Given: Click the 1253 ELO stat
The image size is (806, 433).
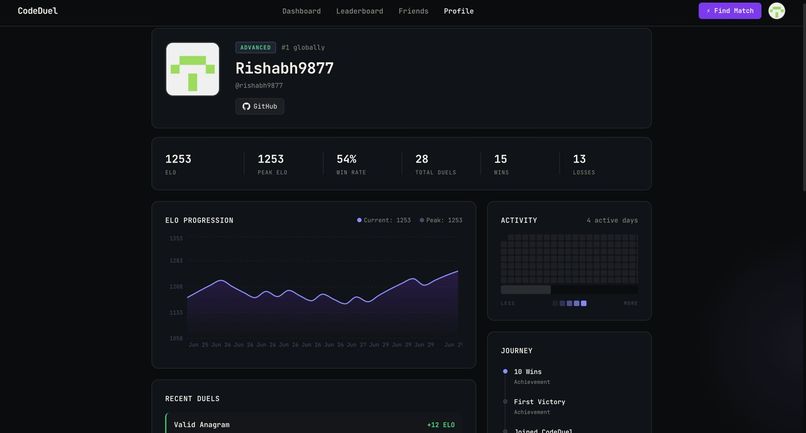Looking at the screenshot, I should [178, 164].
